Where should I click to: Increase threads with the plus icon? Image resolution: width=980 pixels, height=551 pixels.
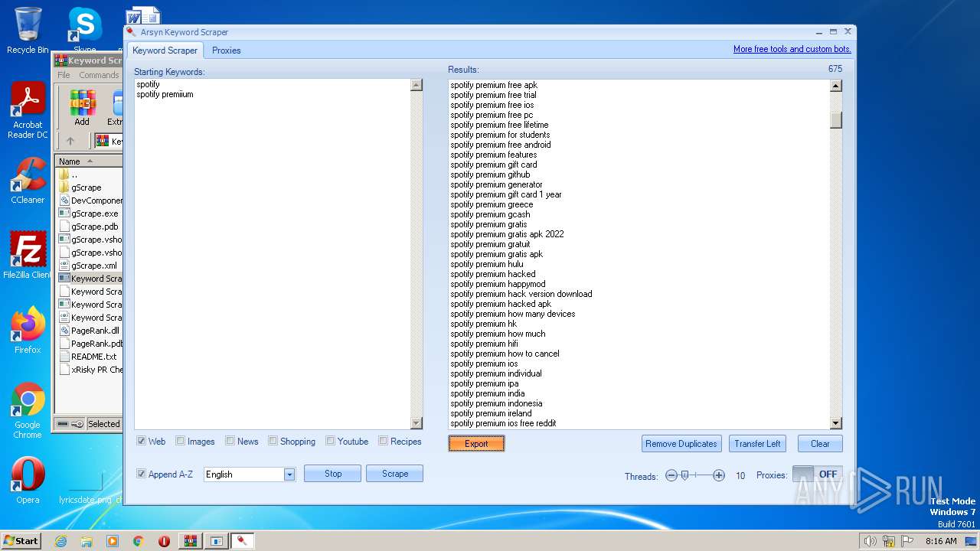coord(719,475)
